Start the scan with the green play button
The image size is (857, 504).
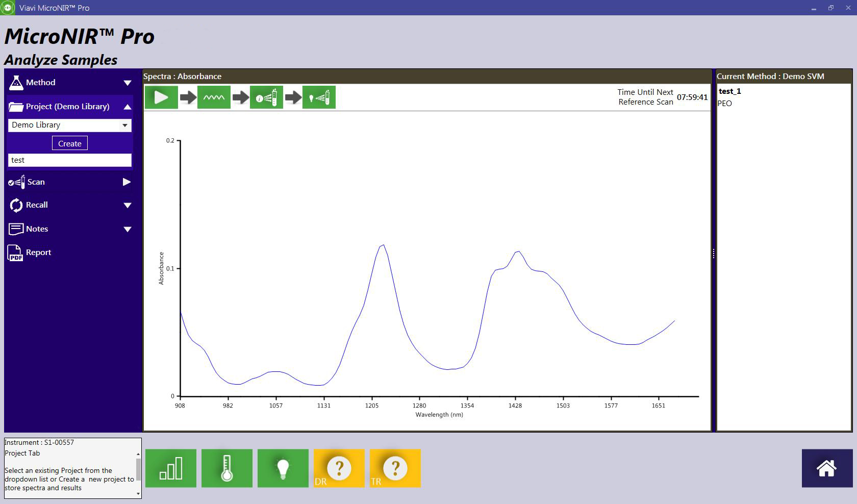161,97
